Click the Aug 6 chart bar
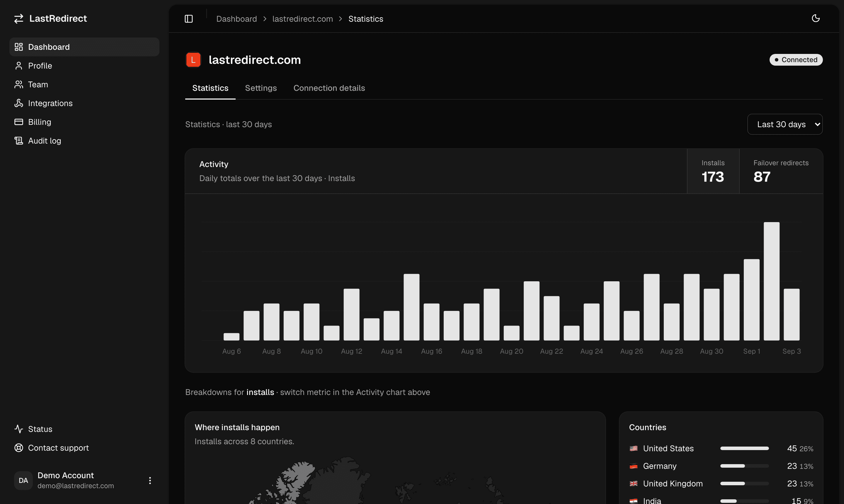Viewport: 844px width, 504px height. [231, 337]
